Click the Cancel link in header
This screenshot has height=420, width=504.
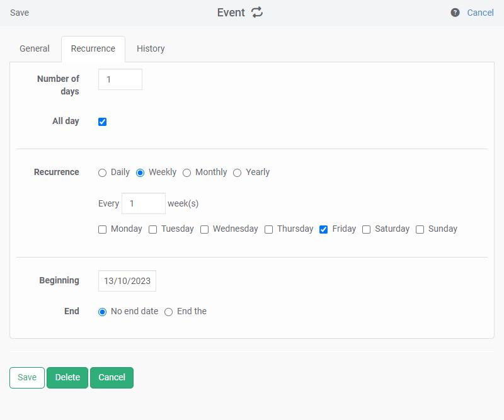click(480, 13)
